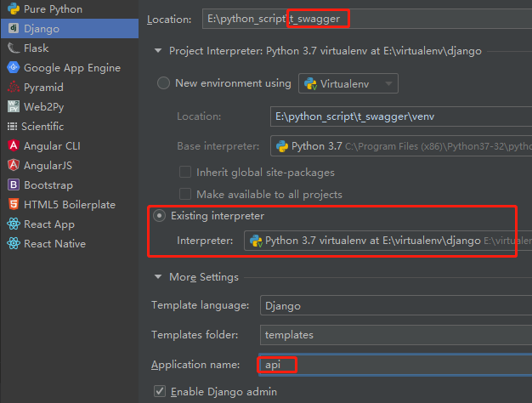
Task: Click the React Native icon
Action: click(x=14, y=243)
